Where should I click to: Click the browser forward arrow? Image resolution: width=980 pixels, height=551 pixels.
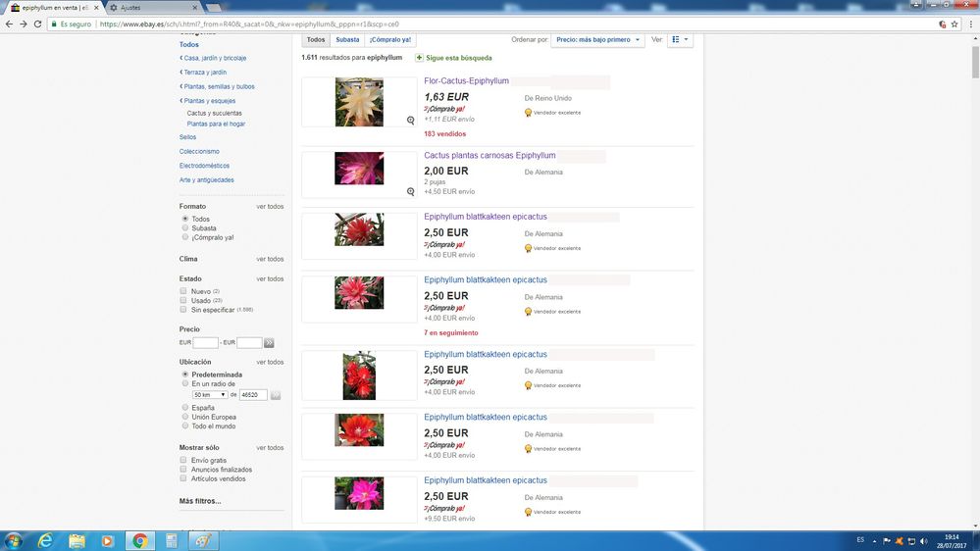pyautogui.click(x=24, y=24)
